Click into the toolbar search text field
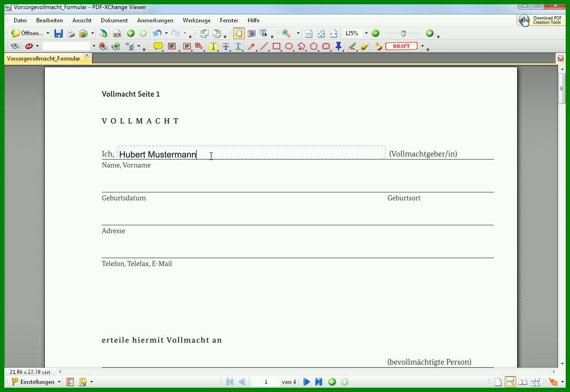This screenshot has width=570, height=392. (x=66, y=46)
